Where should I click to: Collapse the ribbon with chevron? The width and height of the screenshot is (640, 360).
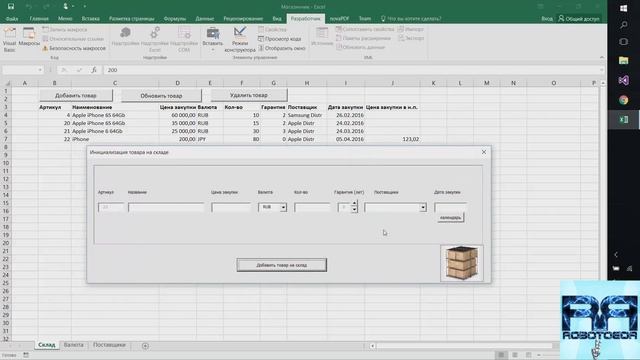click(x=602, y=58)
